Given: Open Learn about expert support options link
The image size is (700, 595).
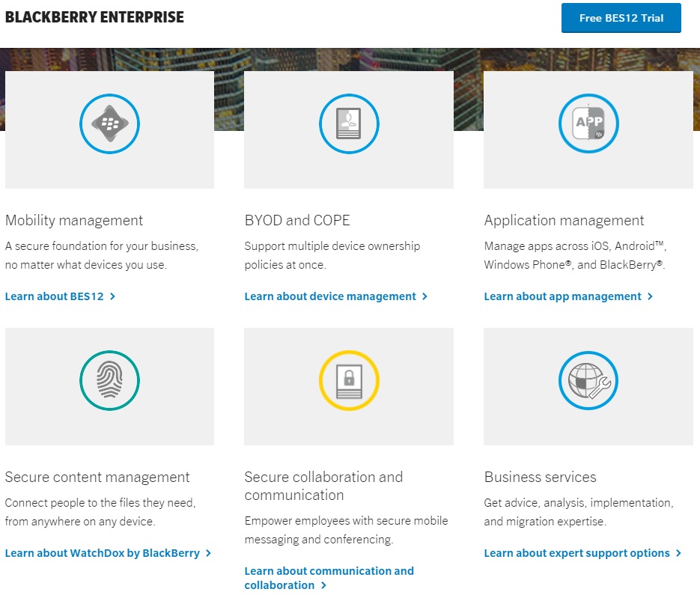Looking at the screenshot, I should (582, 553).
